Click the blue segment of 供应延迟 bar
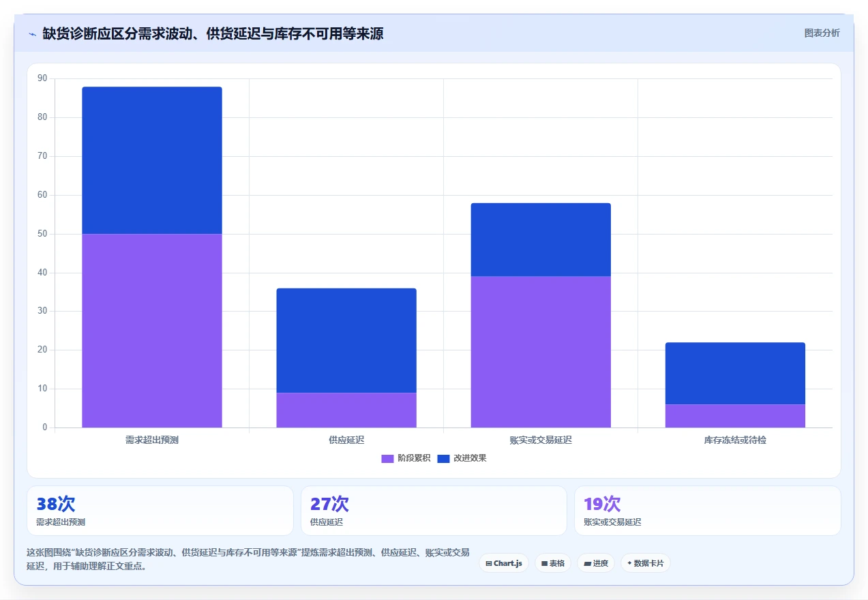This screenshot has width=868, height=600. click(x=346, y=340)
